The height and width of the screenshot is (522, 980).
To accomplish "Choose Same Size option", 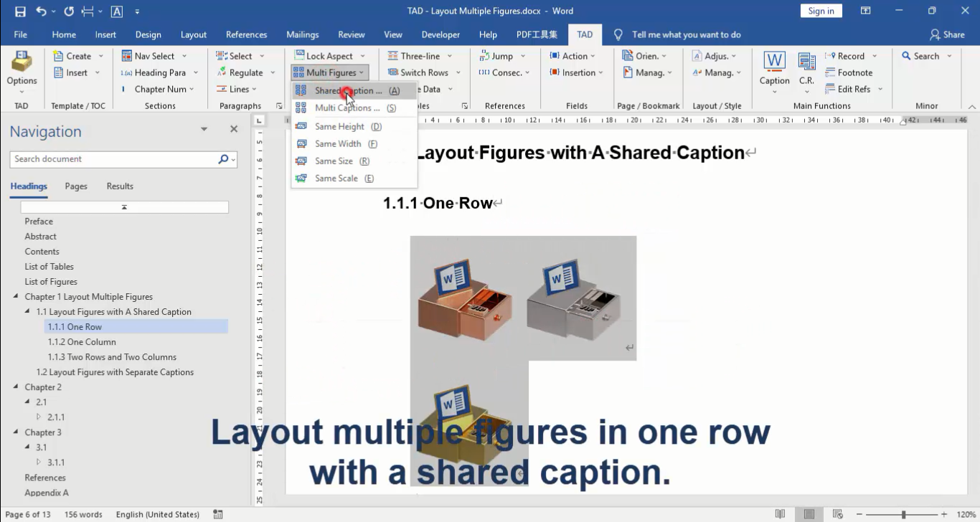I will click(354, 161).
